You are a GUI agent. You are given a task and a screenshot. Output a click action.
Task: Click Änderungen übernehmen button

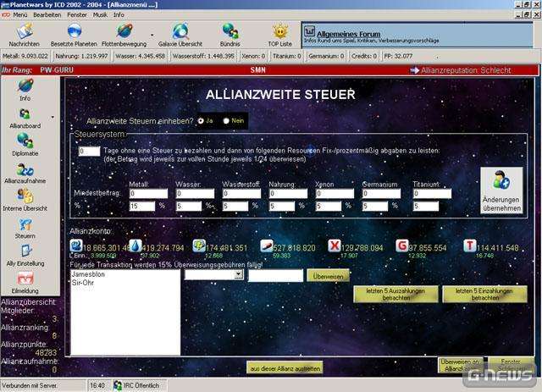coord(501,190)
